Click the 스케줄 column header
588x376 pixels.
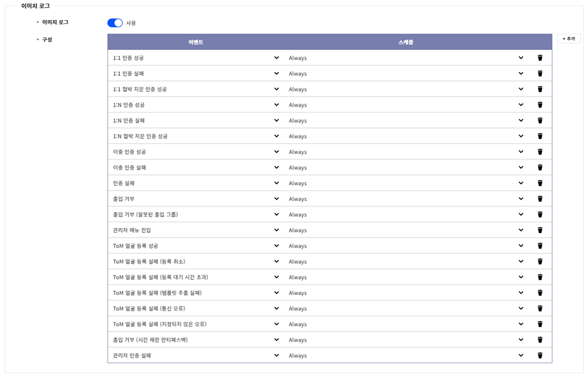[x=406, y=42]
